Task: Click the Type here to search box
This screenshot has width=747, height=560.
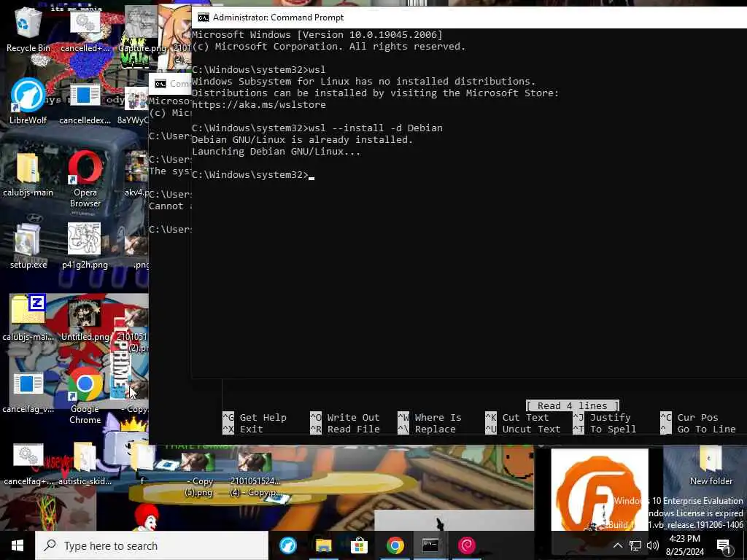Action: pyautogui.click(x=152, y=545)
